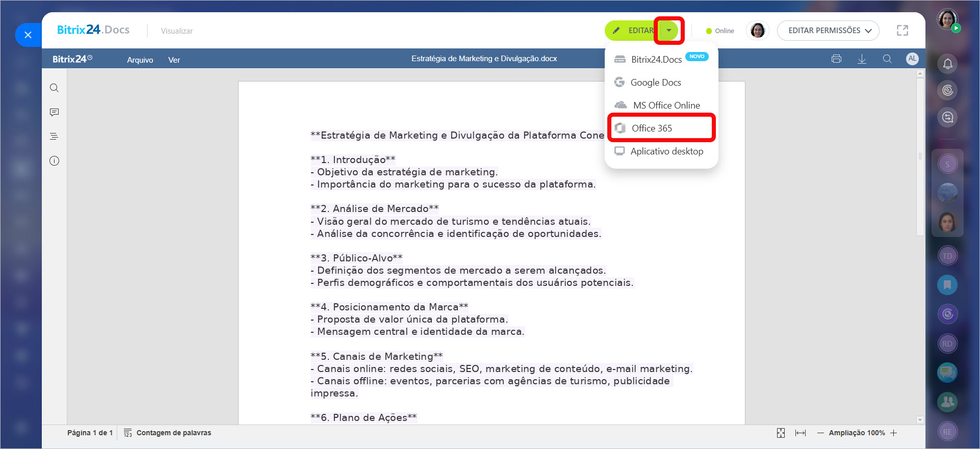The image size is (980, 449).
Task: Open the woman avatar chat in right panel
Action: pos(947,222)
